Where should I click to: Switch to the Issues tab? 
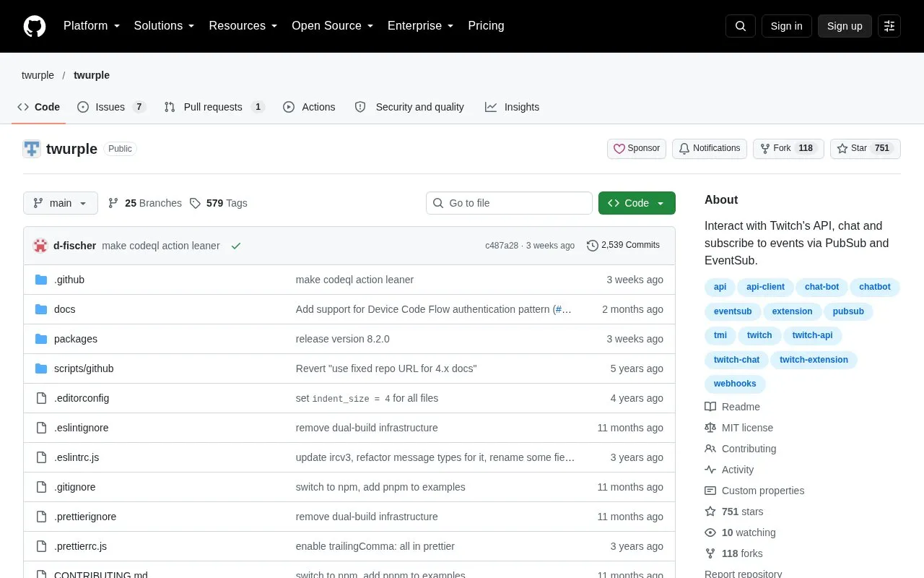[x=112, y=107]
